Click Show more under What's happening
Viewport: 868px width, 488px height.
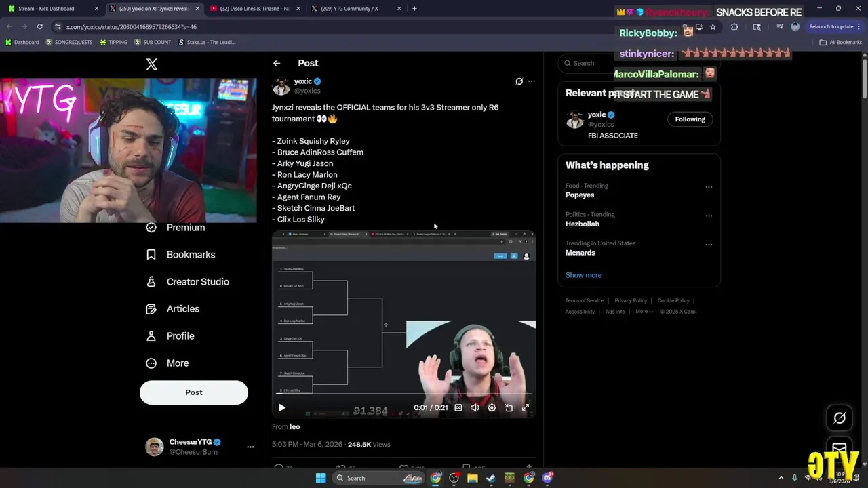584,275
